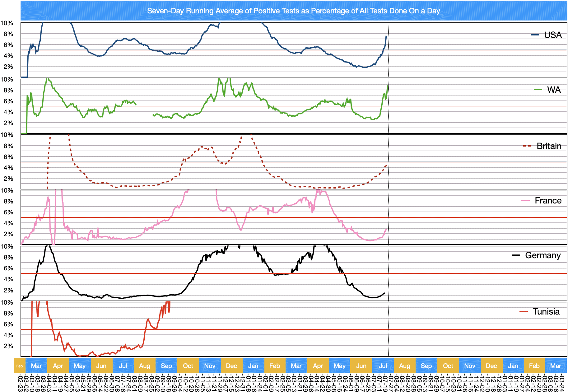Click the USA legend label
Viewport: 568px width, 392px height.
553,35
